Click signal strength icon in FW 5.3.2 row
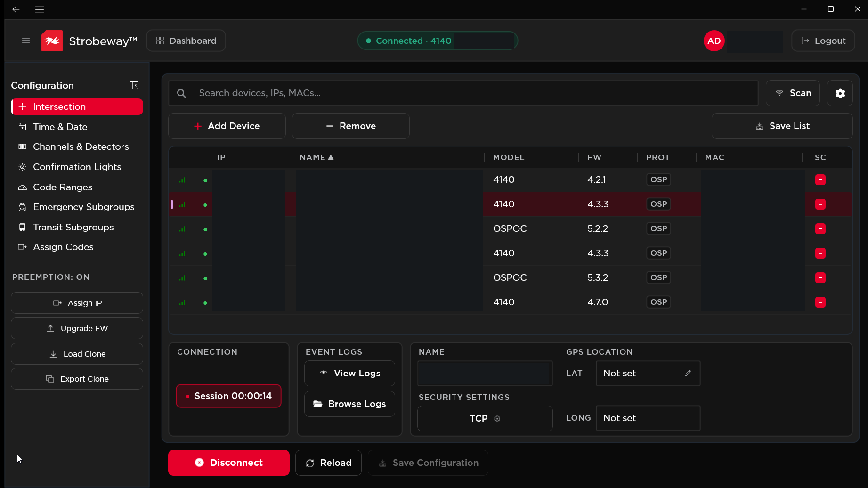Screen dimensions: 868x488 (x=182, y=278)
